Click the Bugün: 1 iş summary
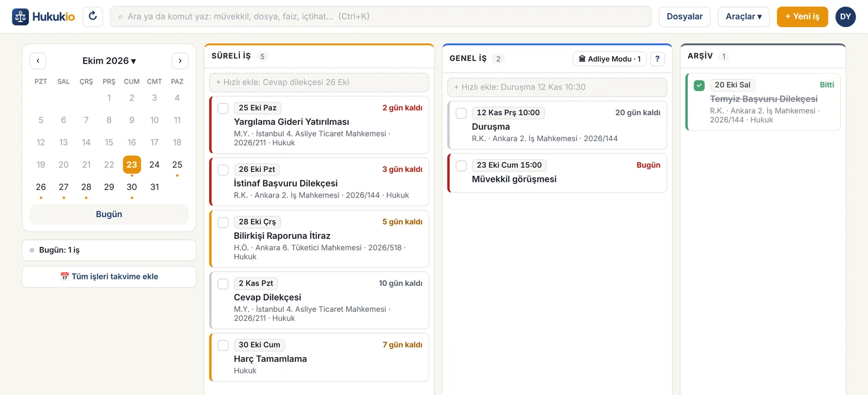 point(109,250)
